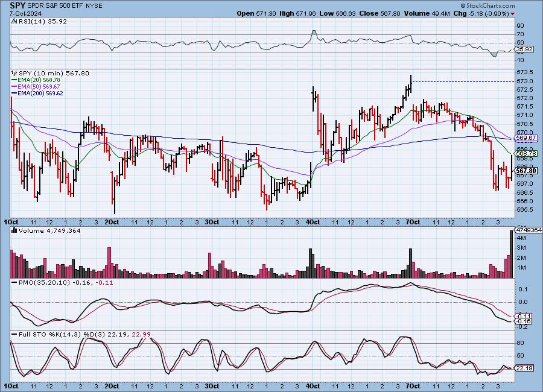Click the 4749364 volume flag on right axis

click(529, 230)
